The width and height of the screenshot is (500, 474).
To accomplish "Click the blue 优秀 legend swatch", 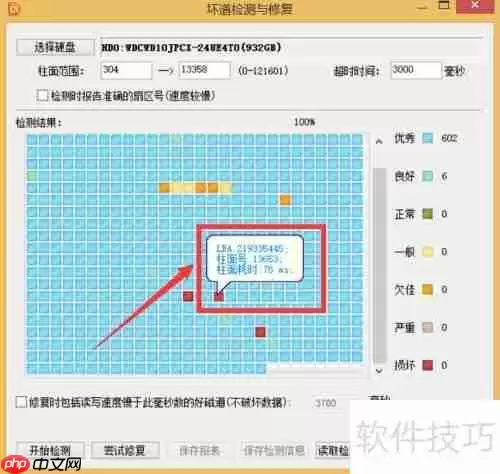I will pyautogui.click(x=428, y=138).
